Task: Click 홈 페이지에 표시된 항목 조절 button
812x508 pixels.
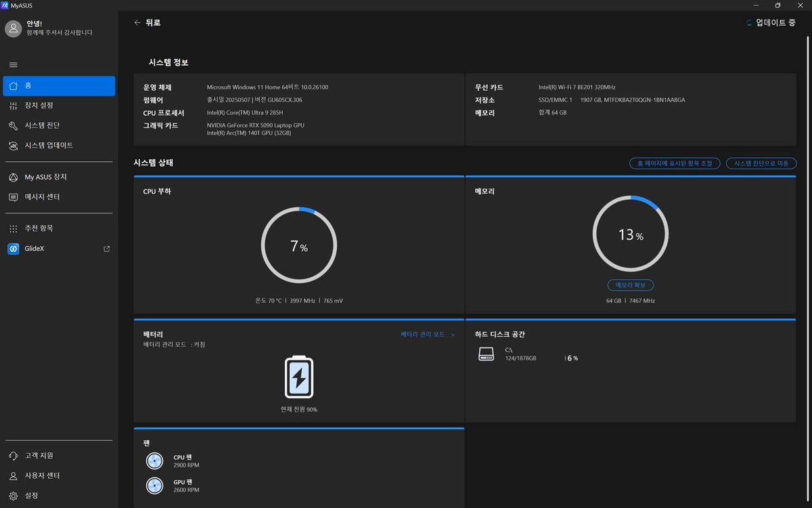Action: 673,163
